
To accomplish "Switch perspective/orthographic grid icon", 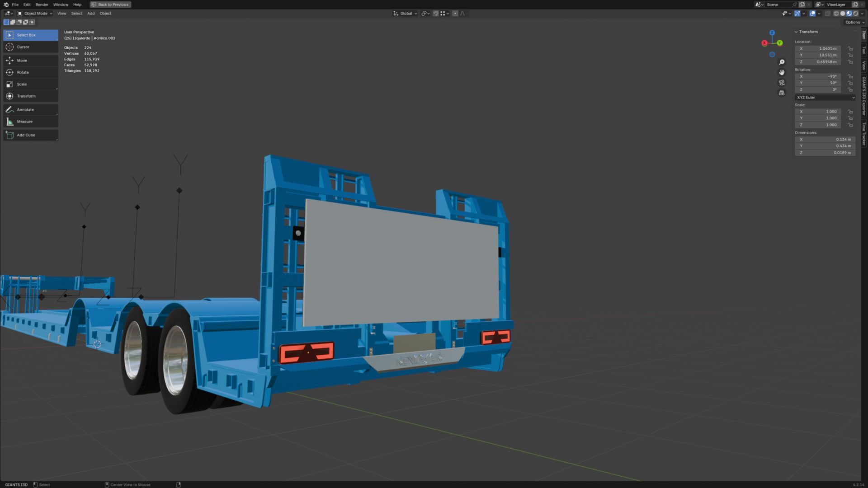I will tap(782, 93).
